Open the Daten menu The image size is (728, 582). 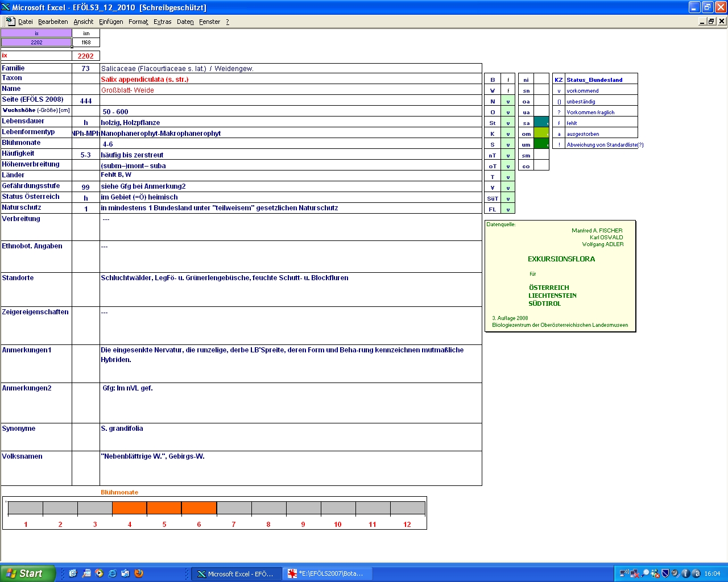[x=185, y=22]
